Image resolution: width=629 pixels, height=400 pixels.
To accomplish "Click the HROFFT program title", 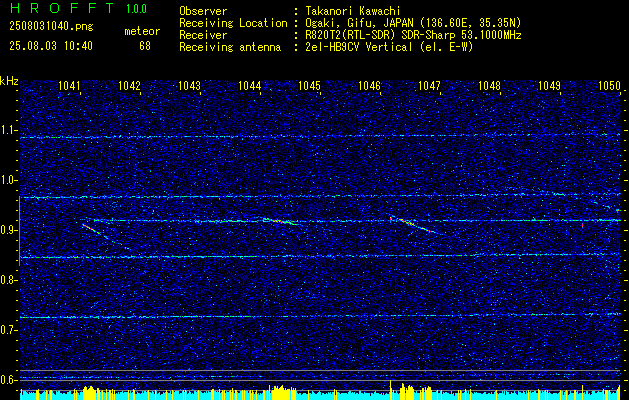I will 62,8.
